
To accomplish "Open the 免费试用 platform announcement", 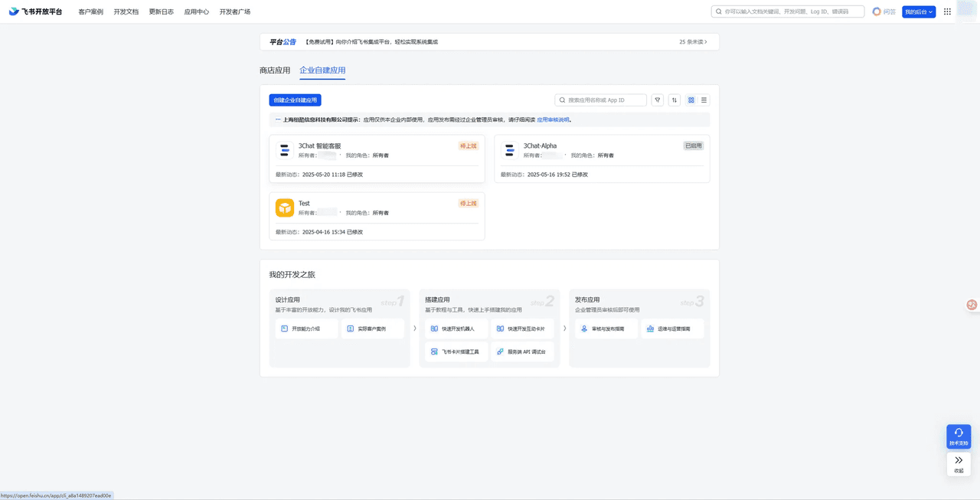I will pyautogui.click(x=371, y=42).
